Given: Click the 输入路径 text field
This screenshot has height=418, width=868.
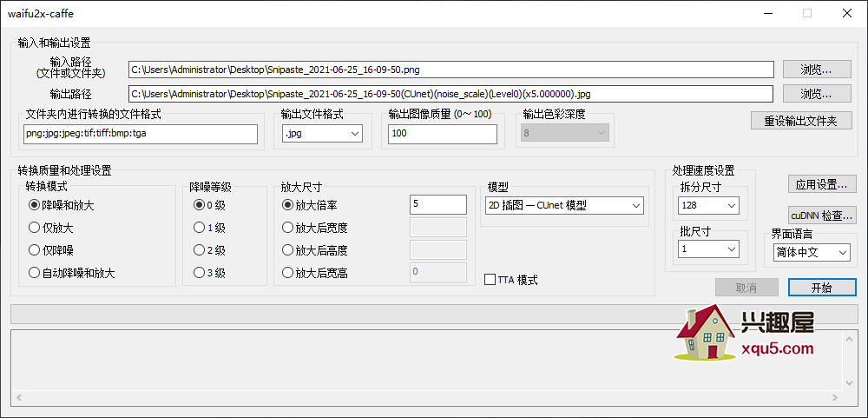Looking at the screenshot, I should (x=450, y=70).
